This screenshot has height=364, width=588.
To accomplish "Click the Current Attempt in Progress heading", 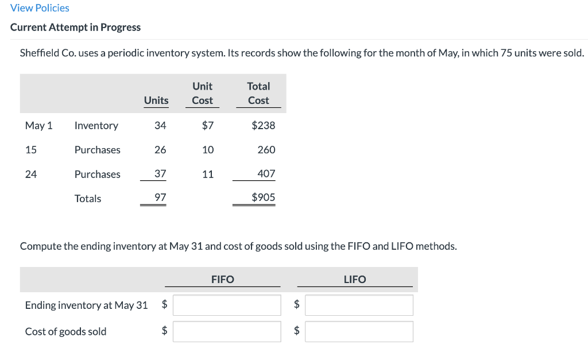I will coord(75,28).
